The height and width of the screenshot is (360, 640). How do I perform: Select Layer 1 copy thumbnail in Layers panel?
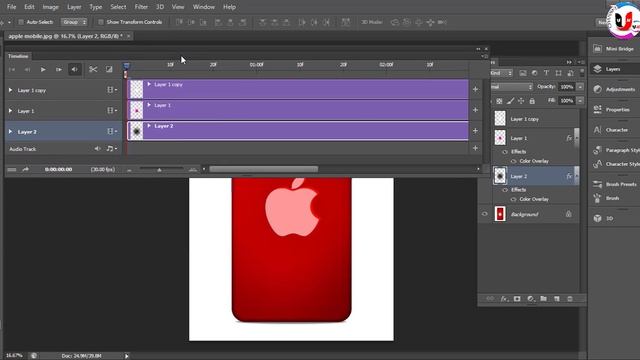pos(500,118)
